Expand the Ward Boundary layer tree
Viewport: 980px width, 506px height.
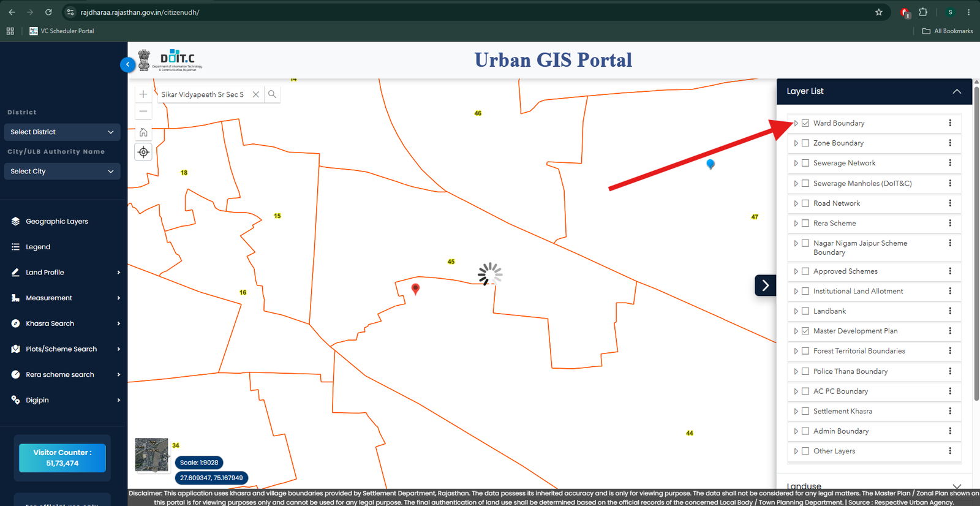pos(796,123)
